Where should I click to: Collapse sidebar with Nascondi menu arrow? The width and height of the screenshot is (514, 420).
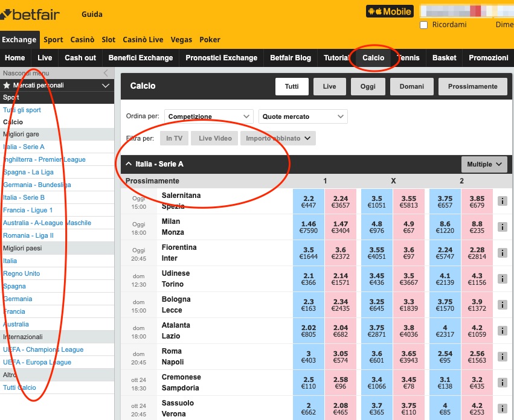(106, 73)
